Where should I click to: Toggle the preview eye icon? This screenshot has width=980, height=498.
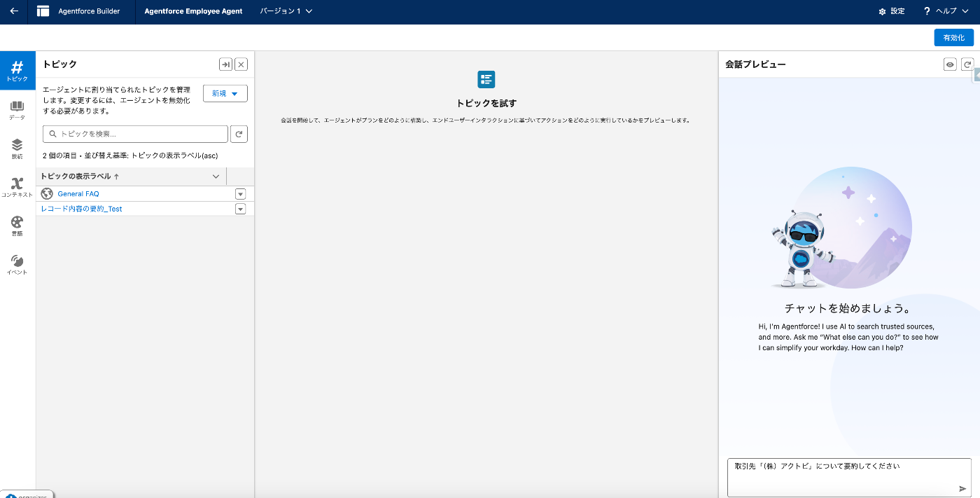[x=950, y=64]
